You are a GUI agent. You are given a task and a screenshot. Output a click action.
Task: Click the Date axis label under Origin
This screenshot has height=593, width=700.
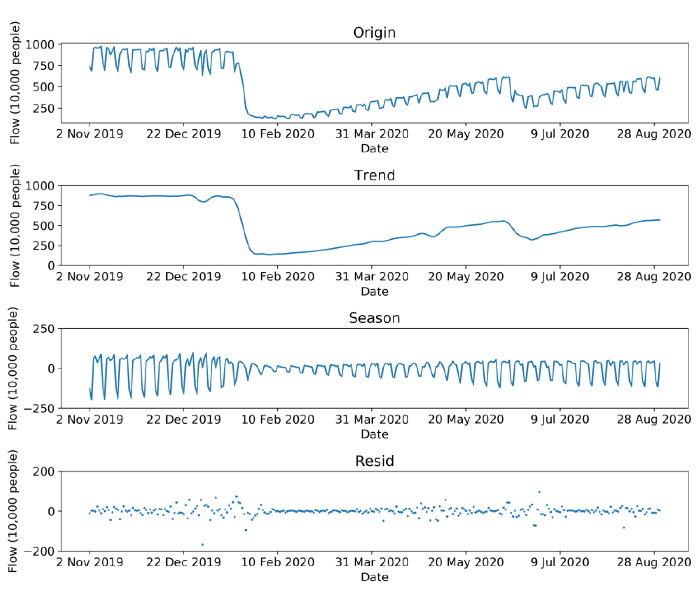tap(374, 149)
